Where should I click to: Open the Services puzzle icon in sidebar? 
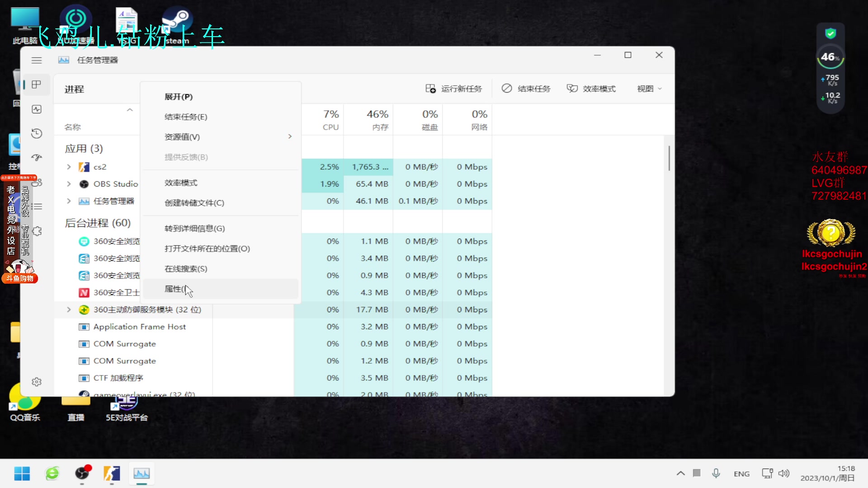[x=37, y=231]
